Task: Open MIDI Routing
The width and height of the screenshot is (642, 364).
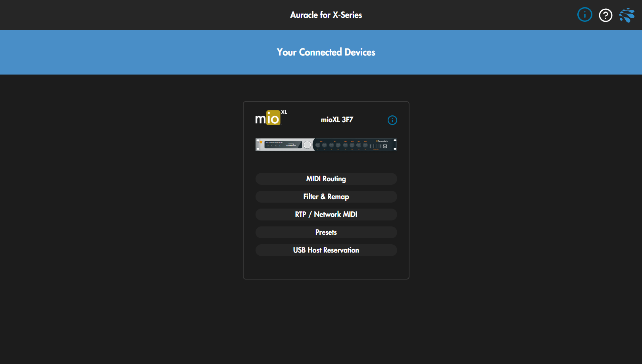Action: (326, 179)
